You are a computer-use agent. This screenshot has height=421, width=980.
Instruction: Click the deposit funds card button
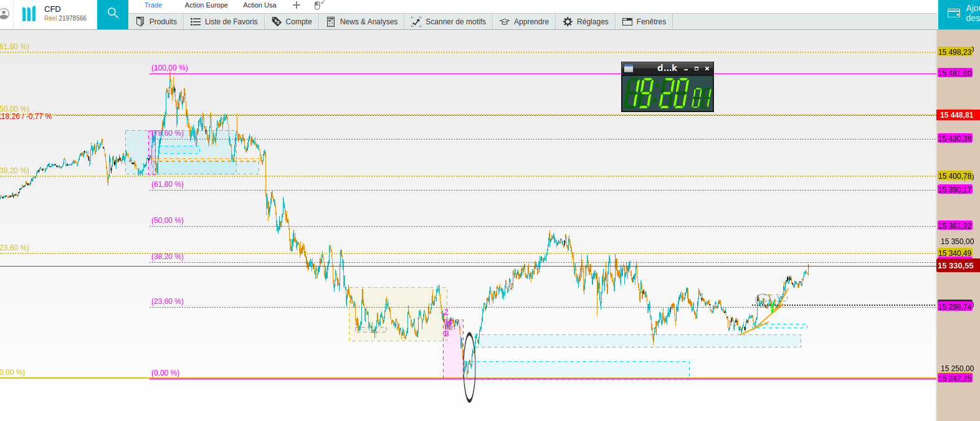(x=959, y=14)
